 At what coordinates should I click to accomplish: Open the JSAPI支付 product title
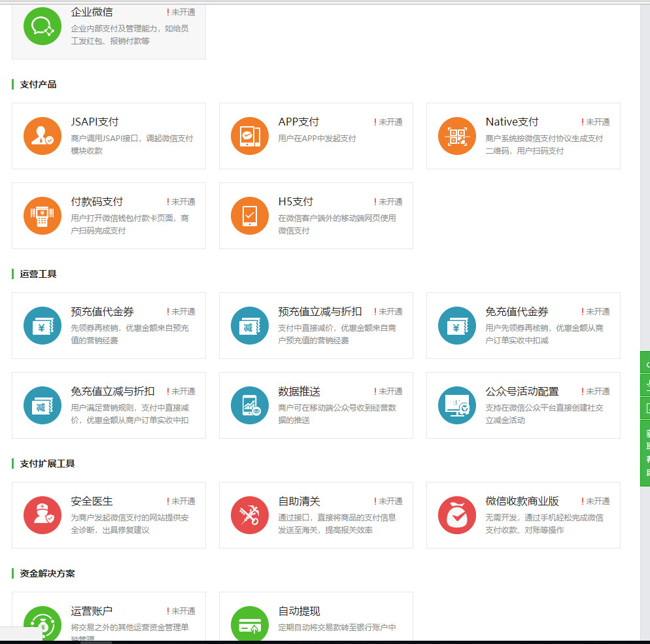point(95,122)
